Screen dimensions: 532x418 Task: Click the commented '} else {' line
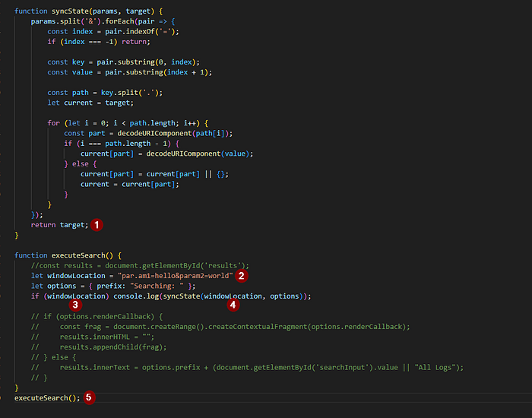54,357
